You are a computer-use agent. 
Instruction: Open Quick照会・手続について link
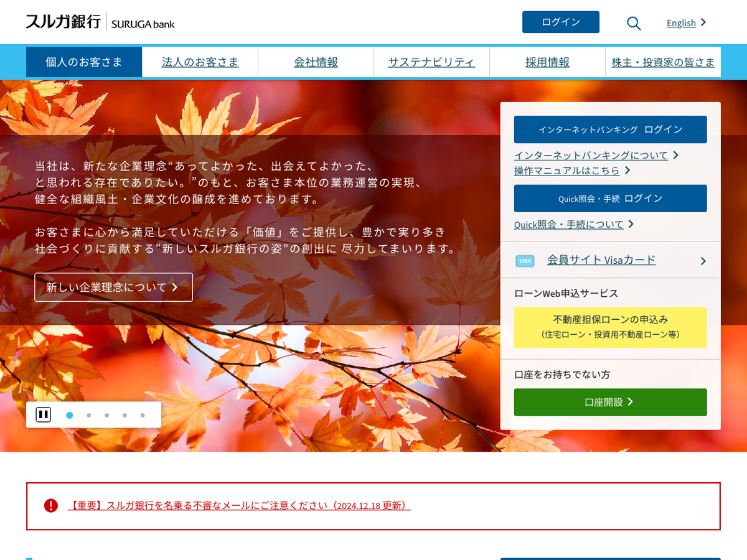pos(568,224)
